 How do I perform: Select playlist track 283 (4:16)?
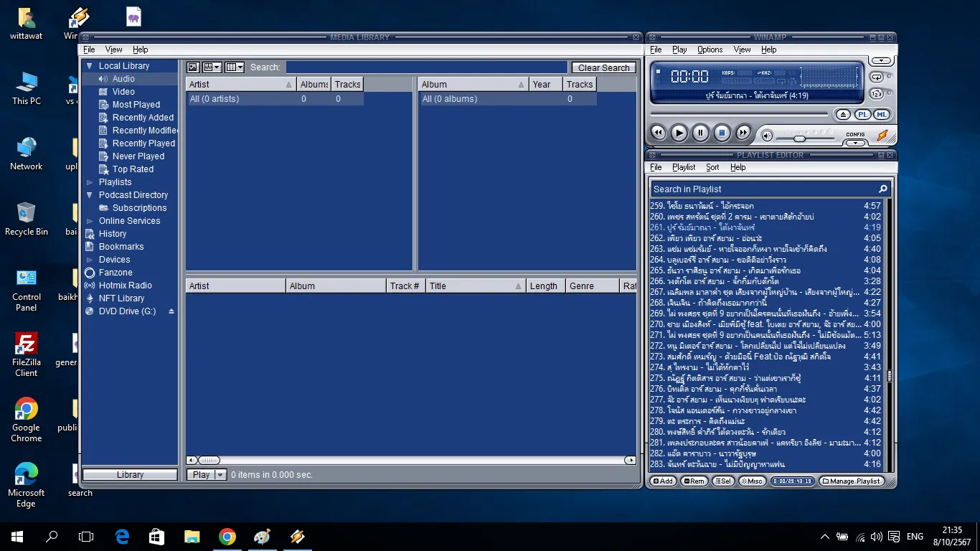765,464
